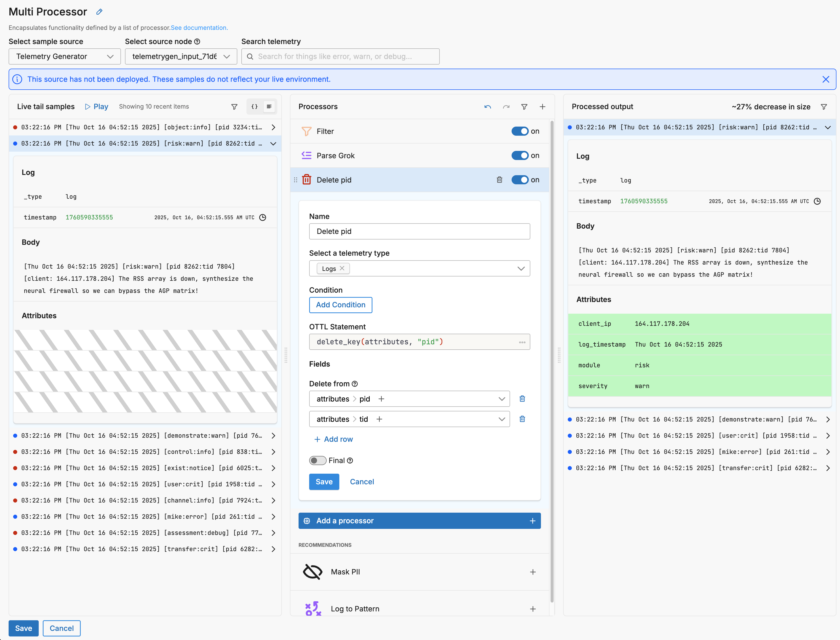840x640 pixels.
Task: Toggle the Filter processor off
Action: pyautogui.click(x=520, y=131)
